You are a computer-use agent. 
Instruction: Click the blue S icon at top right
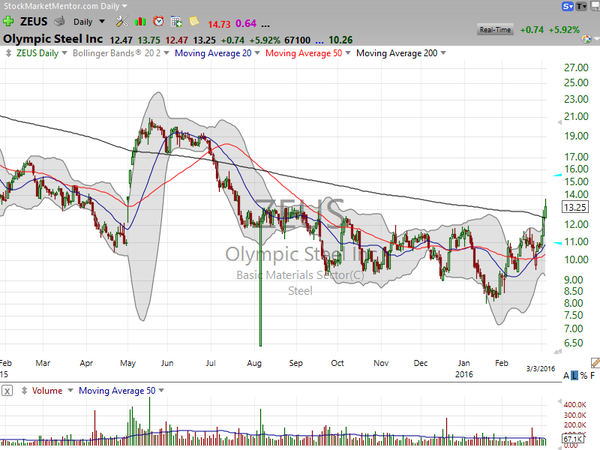pos(567,6)
